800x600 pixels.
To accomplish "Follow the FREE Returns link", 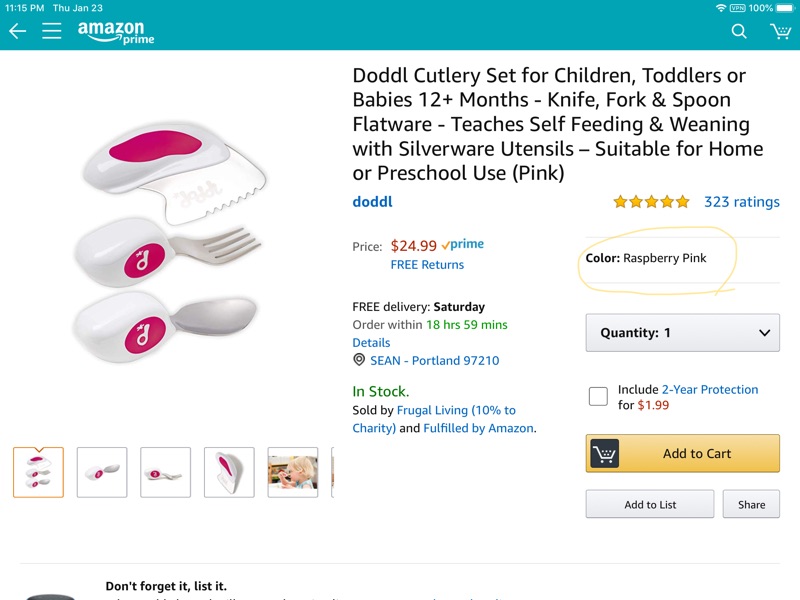I will (x=427, y=265).
